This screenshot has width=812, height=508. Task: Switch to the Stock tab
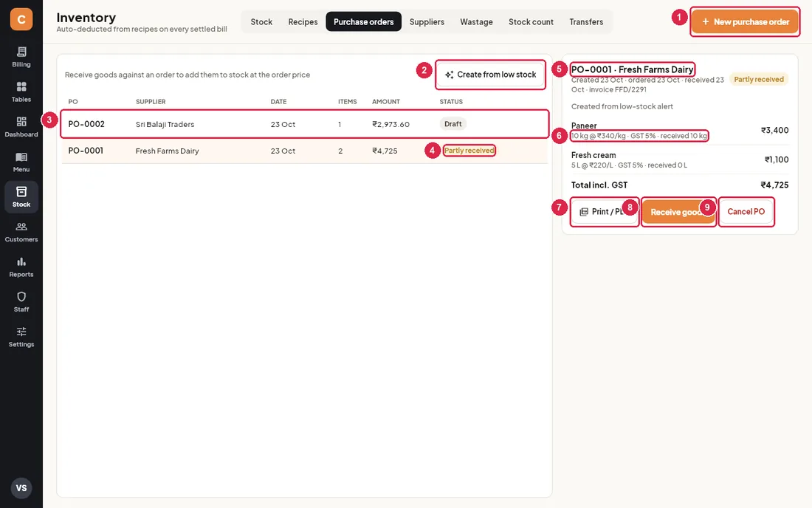click(261, 21)
